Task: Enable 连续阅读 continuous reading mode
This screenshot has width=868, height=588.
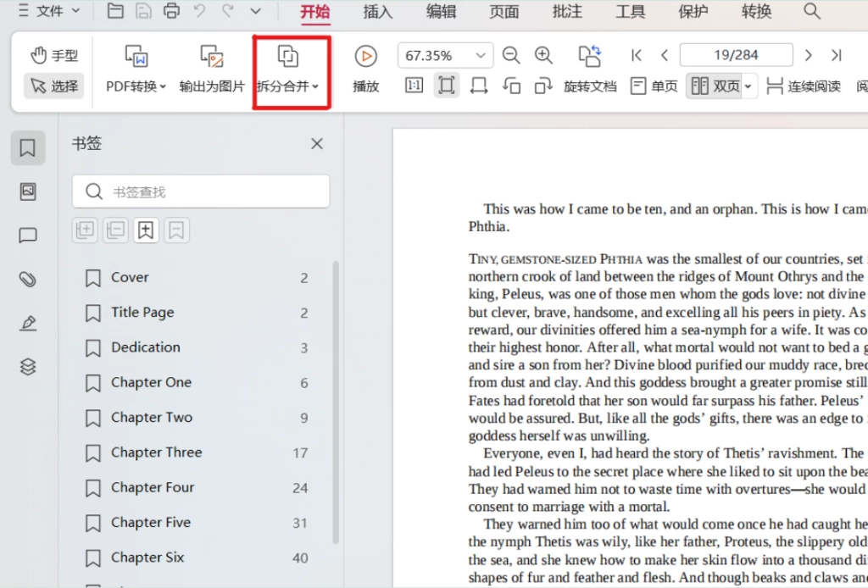Action: click(x=804, y=86)
